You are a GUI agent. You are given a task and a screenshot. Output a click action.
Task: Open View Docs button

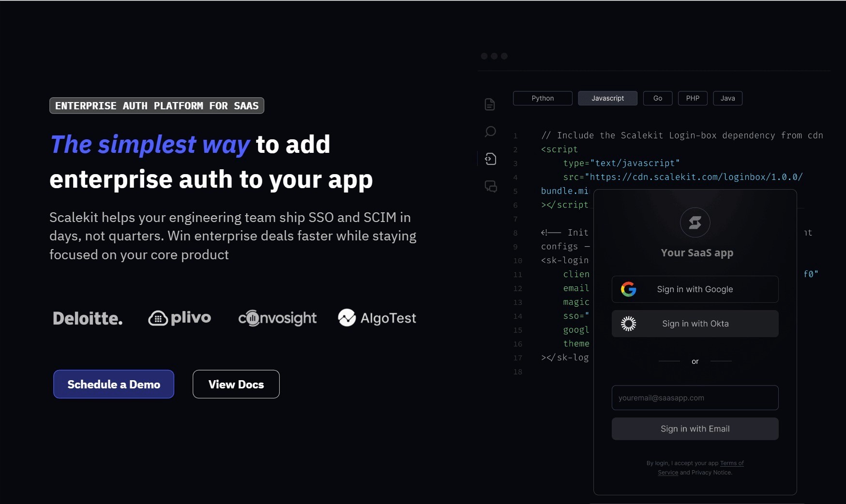pos(236,384)
